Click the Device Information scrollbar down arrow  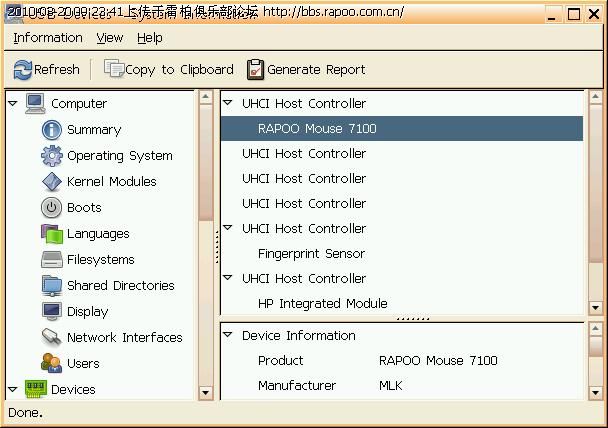point(596,392)
